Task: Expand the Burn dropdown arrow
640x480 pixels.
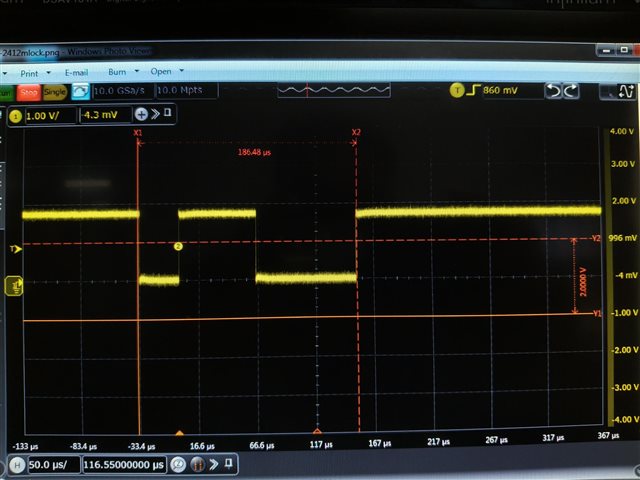Action: pyautogui.click(x=137, y=71)
